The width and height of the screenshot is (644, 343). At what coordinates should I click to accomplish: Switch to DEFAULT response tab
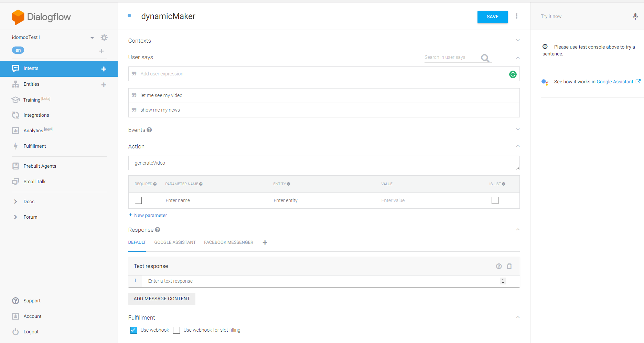(x=137, y=242)
